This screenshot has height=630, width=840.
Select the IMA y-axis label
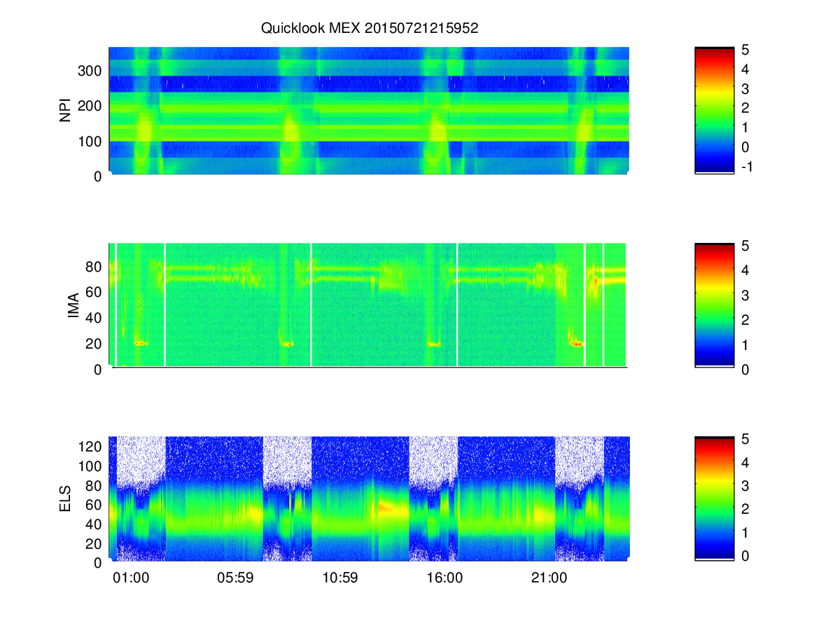point(73,305)
